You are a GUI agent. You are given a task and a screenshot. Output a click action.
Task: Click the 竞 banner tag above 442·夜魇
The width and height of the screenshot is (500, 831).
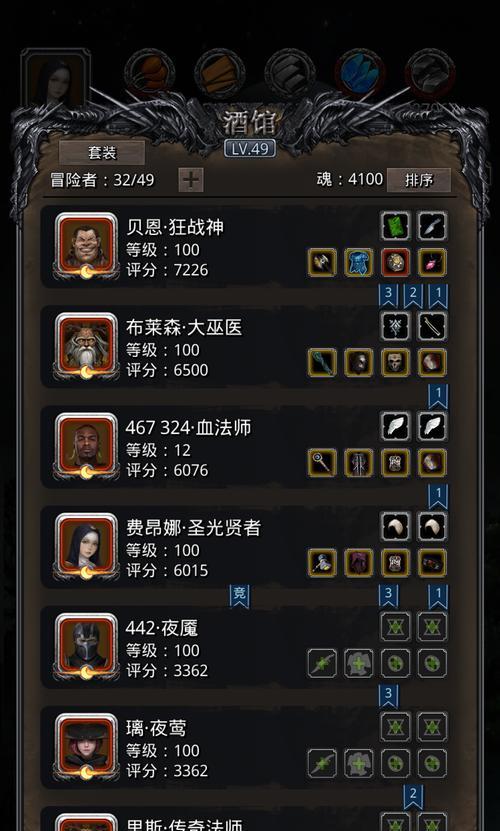[240, 596]
